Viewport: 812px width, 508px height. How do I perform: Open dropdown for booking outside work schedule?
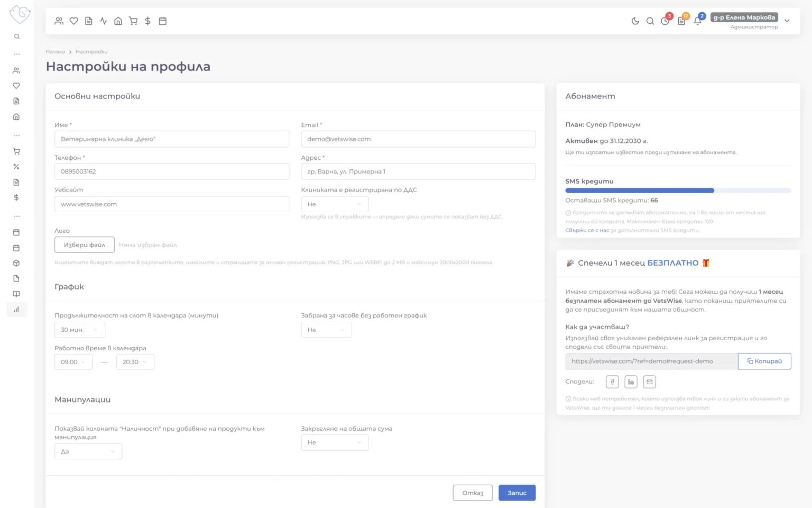click(x=326, y=330)
